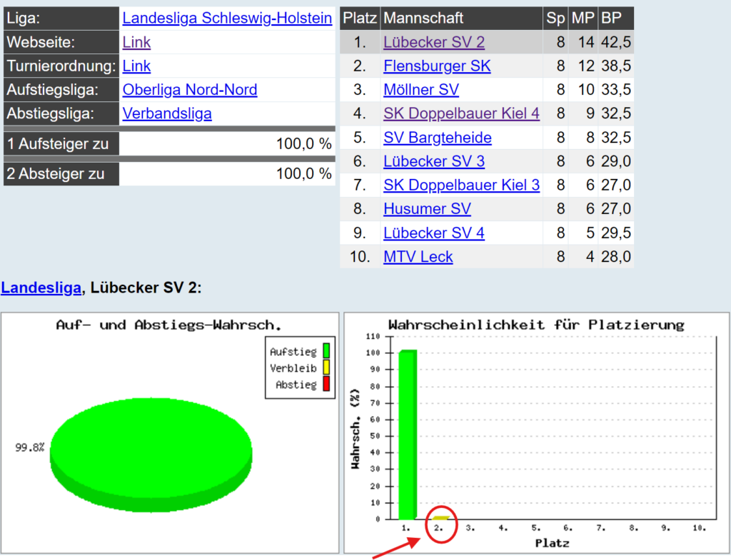Click the green Aufstieg legend swatch
This screenshot has height=560, width=731.
tap(326, 351)
